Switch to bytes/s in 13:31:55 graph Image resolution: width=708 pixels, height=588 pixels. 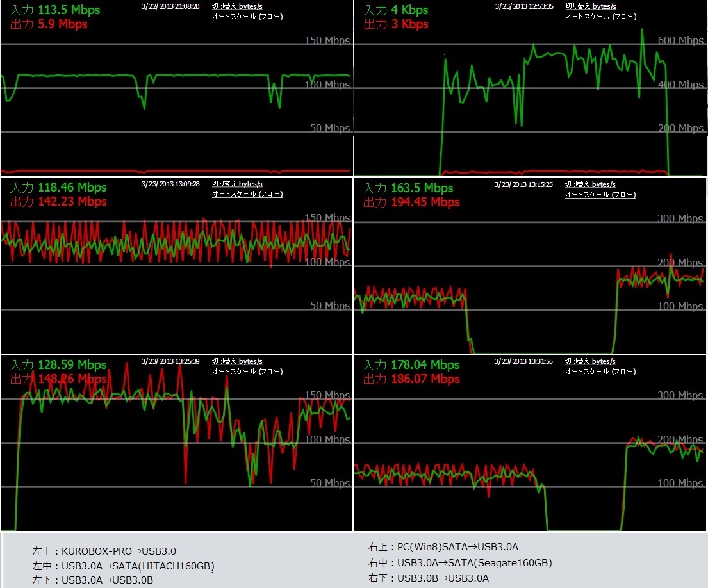[590, 361]
